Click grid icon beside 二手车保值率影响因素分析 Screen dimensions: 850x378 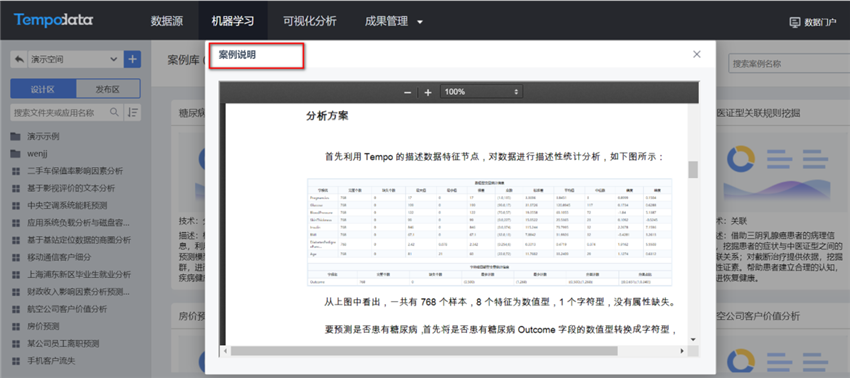(15, 171)
